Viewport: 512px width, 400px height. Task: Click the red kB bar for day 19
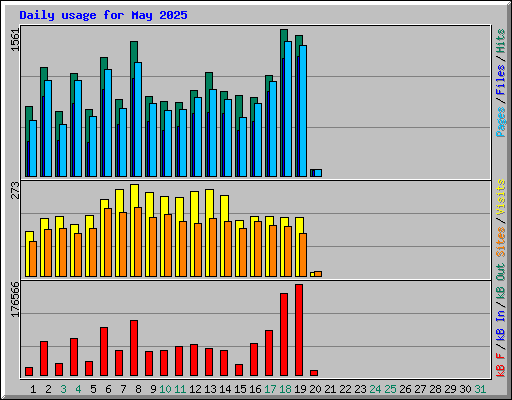[299, 330]
